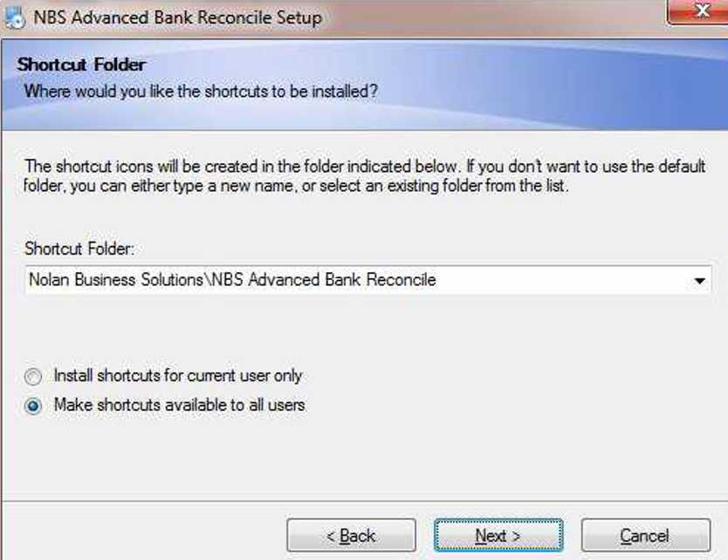The image size is (728, 560).
Task: Cancel the setup wizard
Action: click(645, 535)
